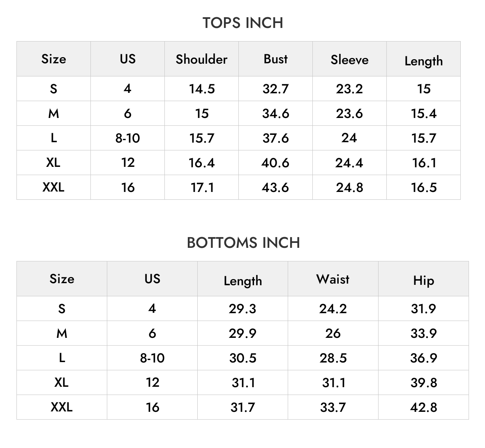Click the 24.2 waist value

click(x=333, y=309)
